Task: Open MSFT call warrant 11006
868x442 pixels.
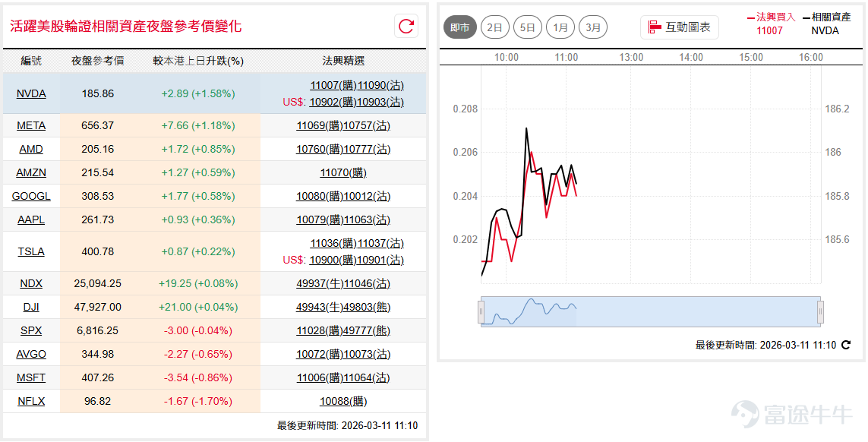Action: pyautogui.click(x=320, y=377)
